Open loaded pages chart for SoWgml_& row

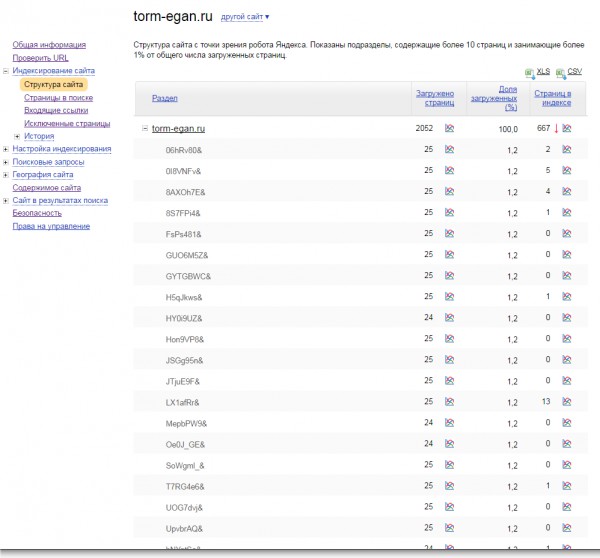coord(449,465)
